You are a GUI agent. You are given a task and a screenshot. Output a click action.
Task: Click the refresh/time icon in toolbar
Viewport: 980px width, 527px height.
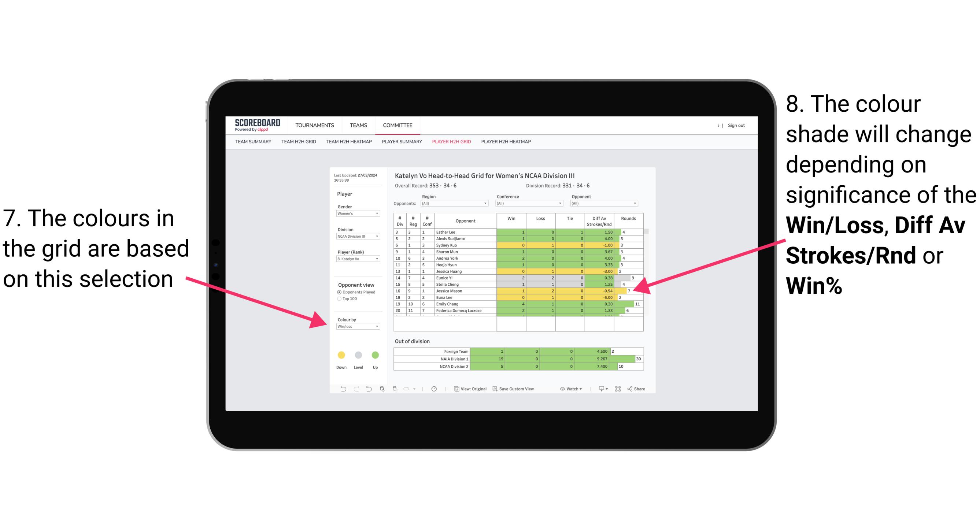[433, 390]
